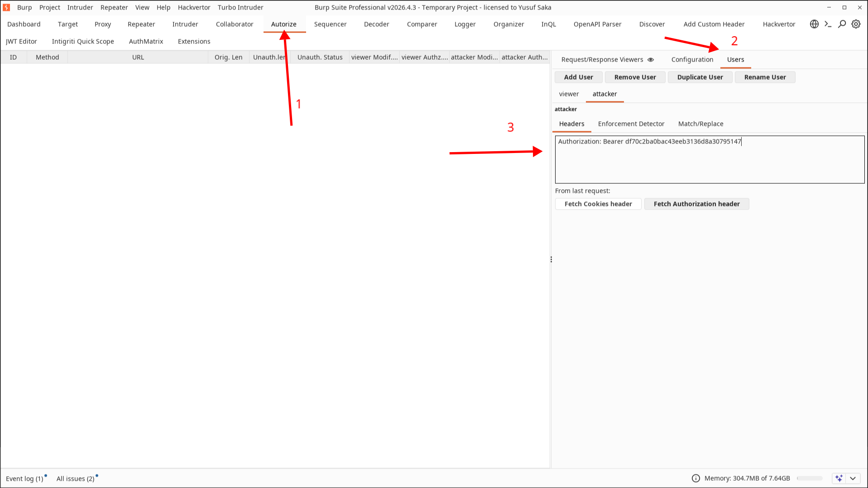Switch to the InQL tab
868x488 pixels.
click(549, 24)
